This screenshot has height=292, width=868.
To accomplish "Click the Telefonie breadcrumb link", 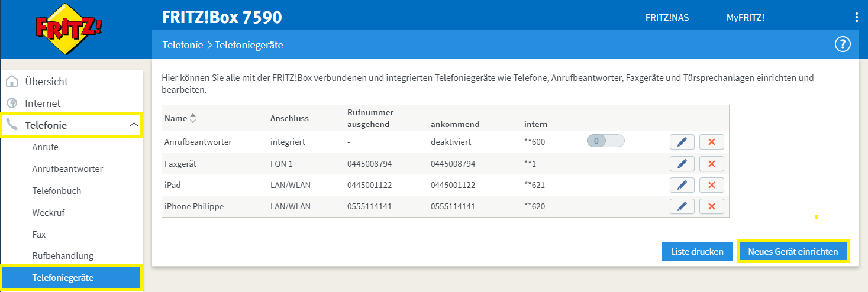I will click(x=183, y=45).
